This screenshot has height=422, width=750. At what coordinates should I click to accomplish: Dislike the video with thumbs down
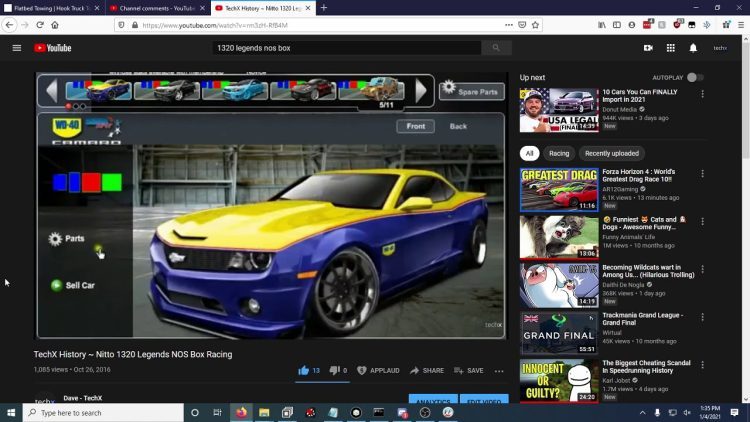334,370
